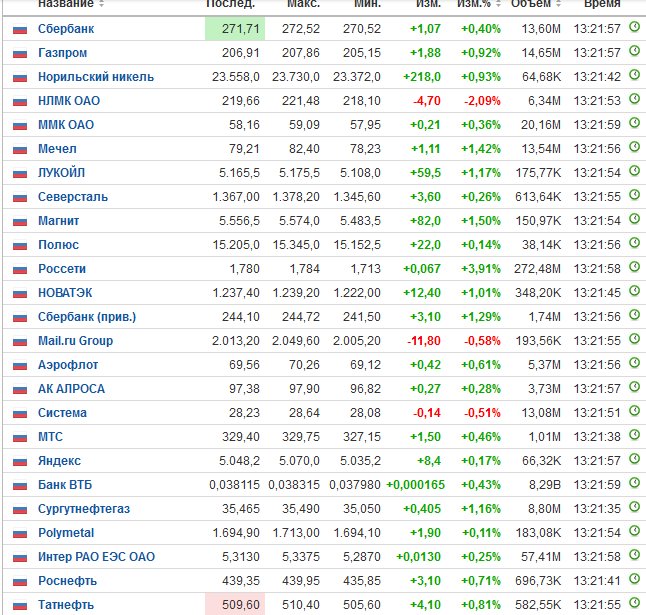The image size is (646, 615).
Task: Open the НОВАТЭК stock link
Action: point(65,293)
